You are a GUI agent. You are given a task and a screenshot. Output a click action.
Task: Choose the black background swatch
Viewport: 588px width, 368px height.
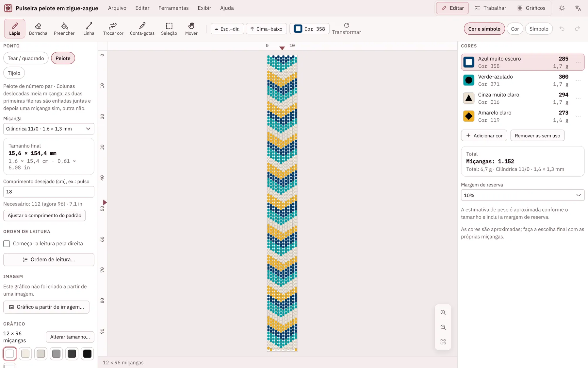coord(87,354)
